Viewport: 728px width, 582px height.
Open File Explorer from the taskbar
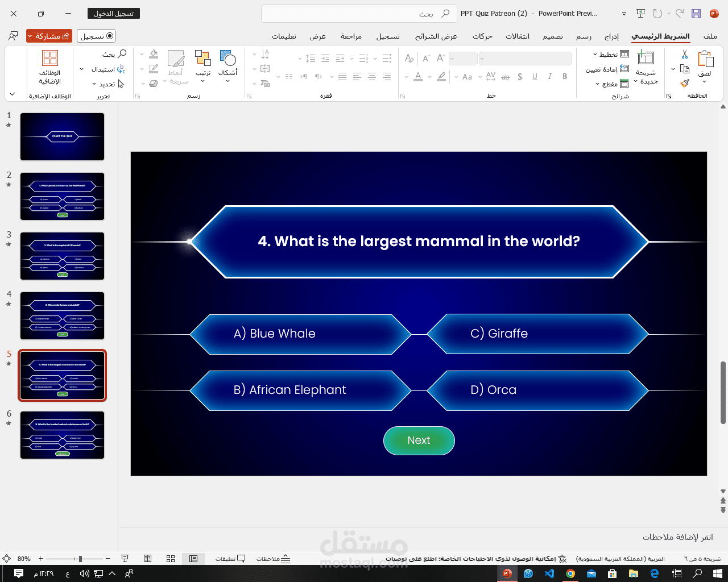[x=634, y=573]
